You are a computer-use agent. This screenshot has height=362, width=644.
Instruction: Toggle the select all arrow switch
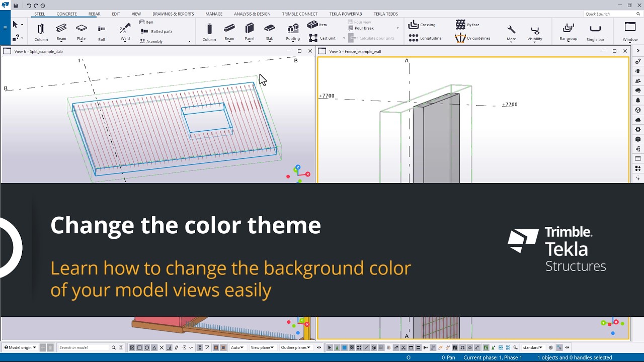pos(330,347)
